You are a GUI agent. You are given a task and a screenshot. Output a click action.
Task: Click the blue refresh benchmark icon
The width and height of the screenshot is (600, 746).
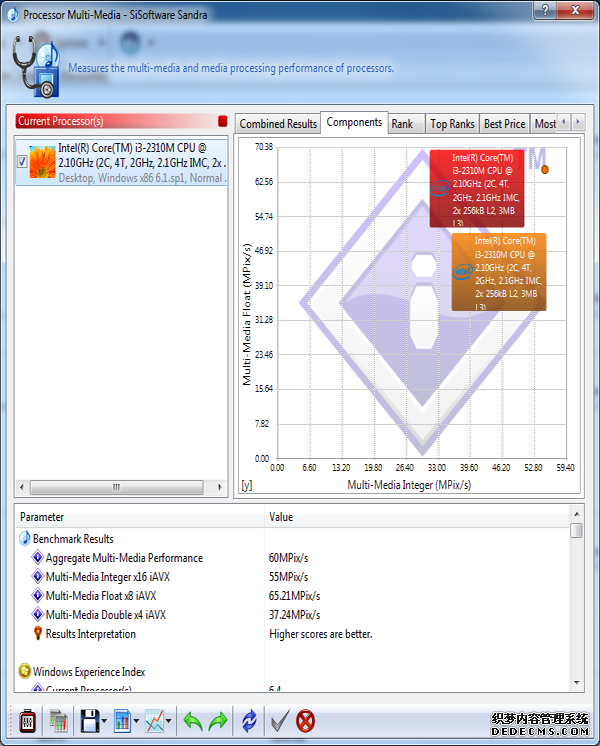click(249, 721)
